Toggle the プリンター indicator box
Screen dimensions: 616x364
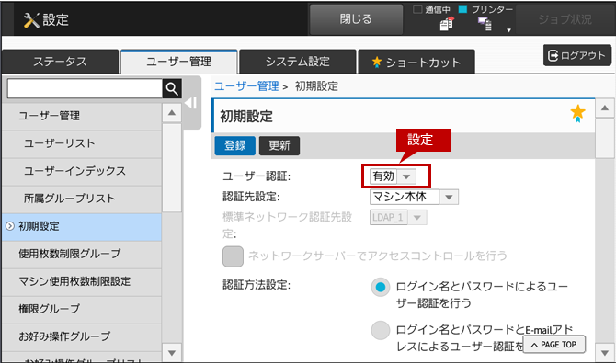[x=462, y=9]
